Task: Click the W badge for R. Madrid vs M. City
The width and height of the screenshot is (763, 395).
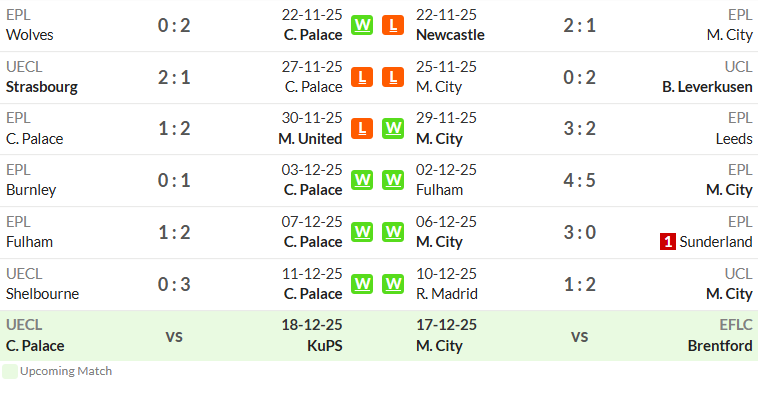Action: coord(393,284)
